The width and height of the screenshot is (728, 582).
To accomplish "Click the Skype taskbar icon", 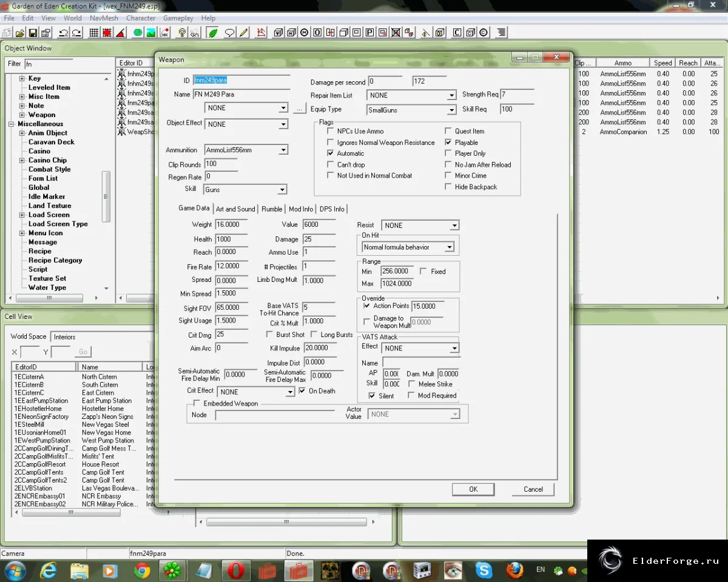I will [x=484, y=570].
